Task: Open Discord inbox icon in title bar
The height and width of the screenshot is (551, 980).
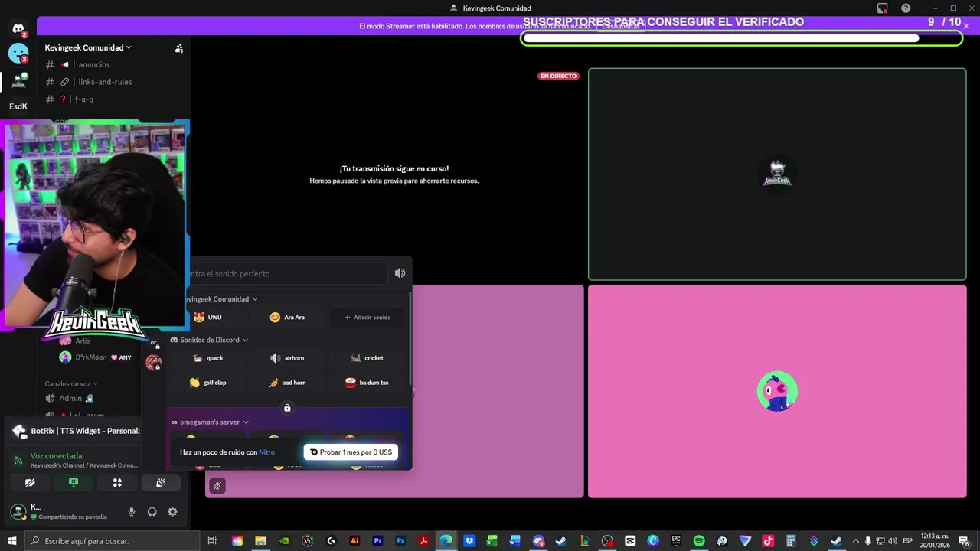Action: (x=883, y=8)
